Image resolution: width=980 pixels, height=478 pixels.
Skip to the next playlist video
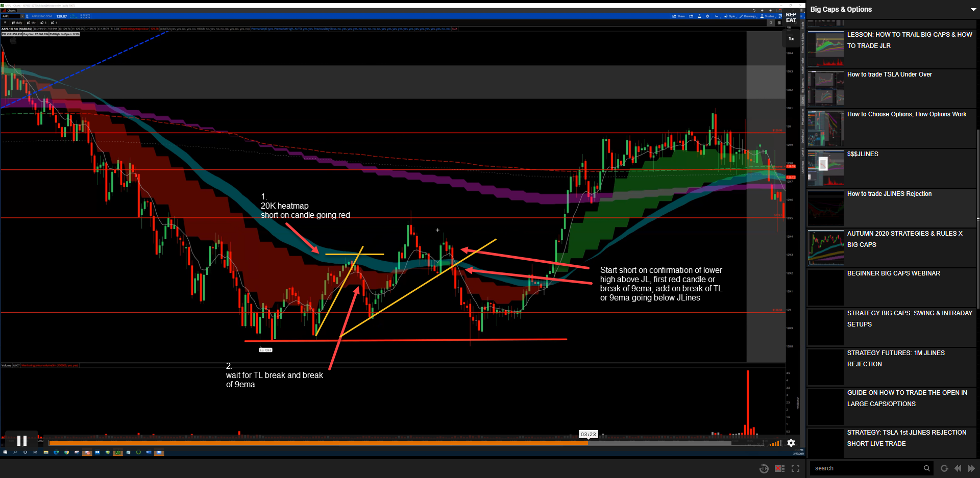pos(971,468)
